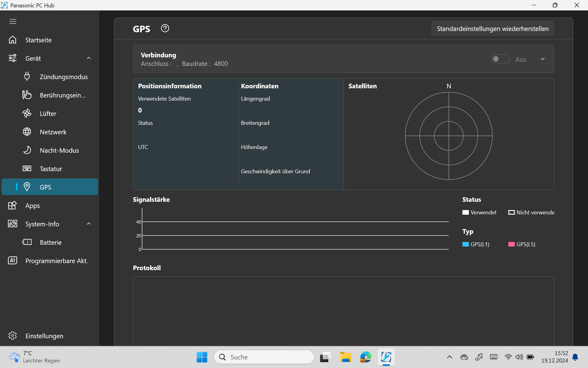The width and height of the screenshot is (588, 368).
Task: Open the Apps page
Action: point(32,206)
